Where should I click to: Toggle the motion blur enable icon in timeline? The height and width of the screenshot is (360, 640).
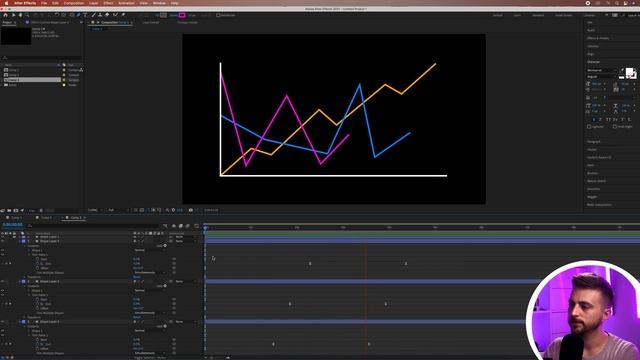pyautogui.click(x=187, y=226)
